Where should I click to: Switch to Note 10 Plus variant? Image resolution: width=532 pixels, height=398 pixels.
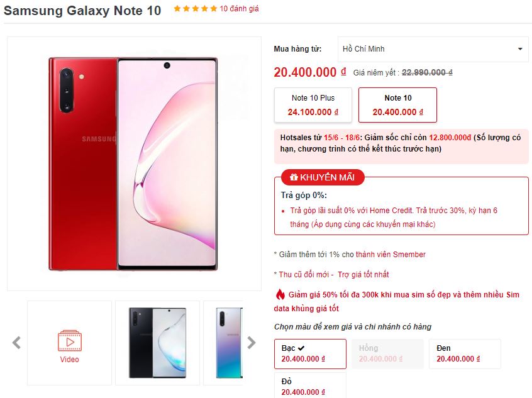click(313, 105)
